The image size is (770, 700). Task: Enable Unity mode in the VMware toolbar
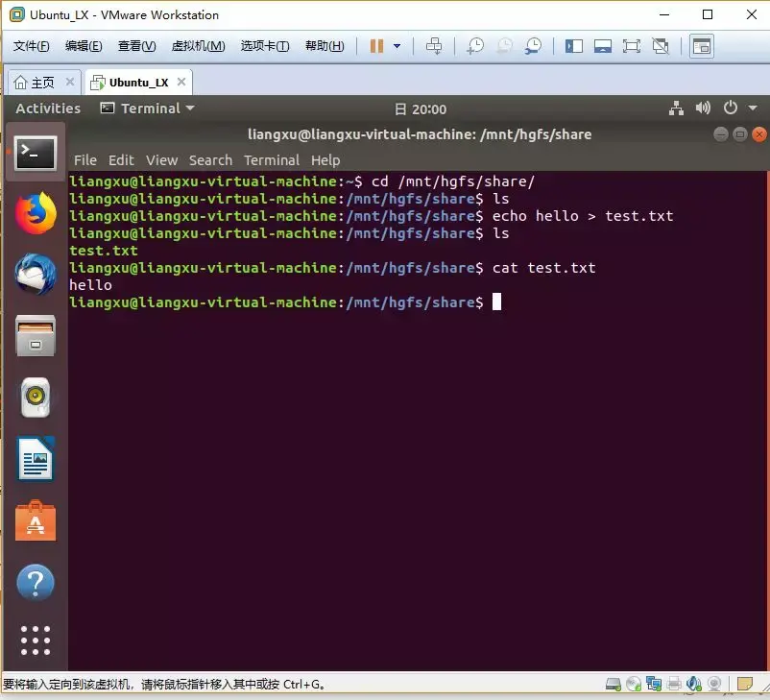[661, 46]
